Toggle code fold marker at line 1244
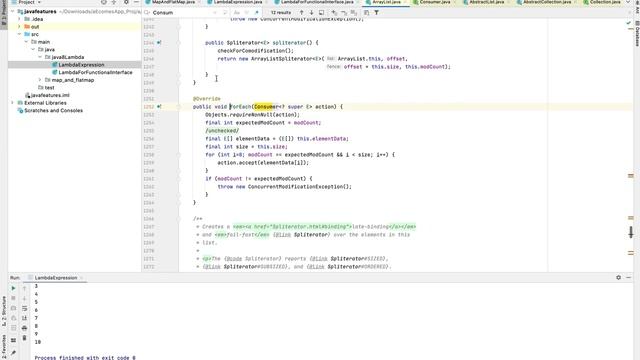 (178, 42)
